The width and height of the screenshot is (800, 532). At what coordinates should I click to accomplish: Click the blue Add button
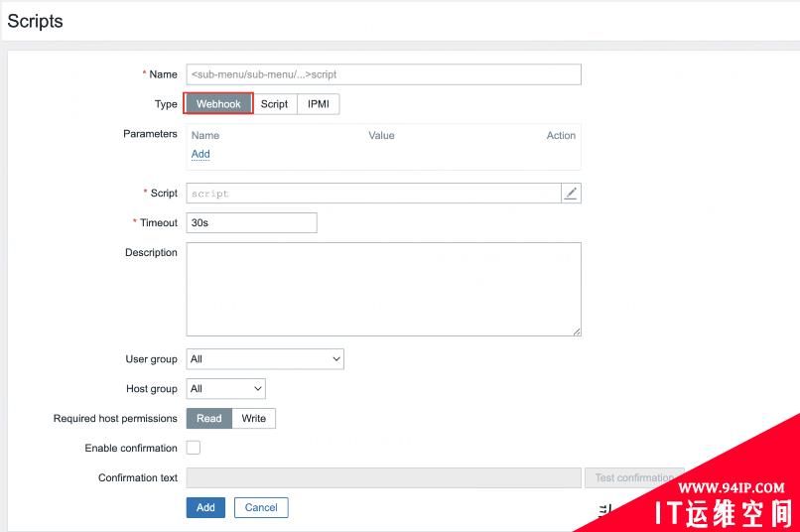205,507
